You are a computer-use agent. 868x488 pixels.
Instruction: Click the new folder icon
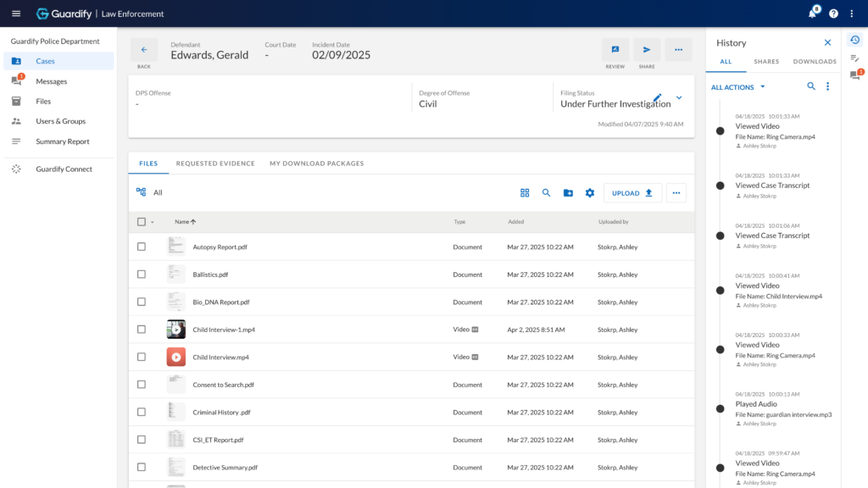pos(568,193)
